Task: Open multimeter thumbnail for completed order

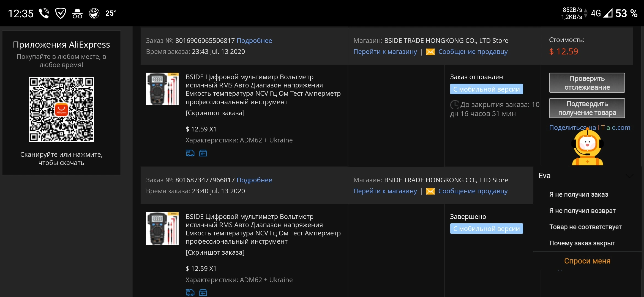Action: click(162, 228)
